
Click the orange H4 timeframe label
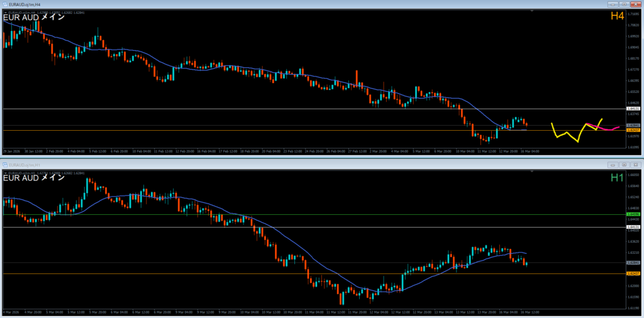[x=616, y=16]
